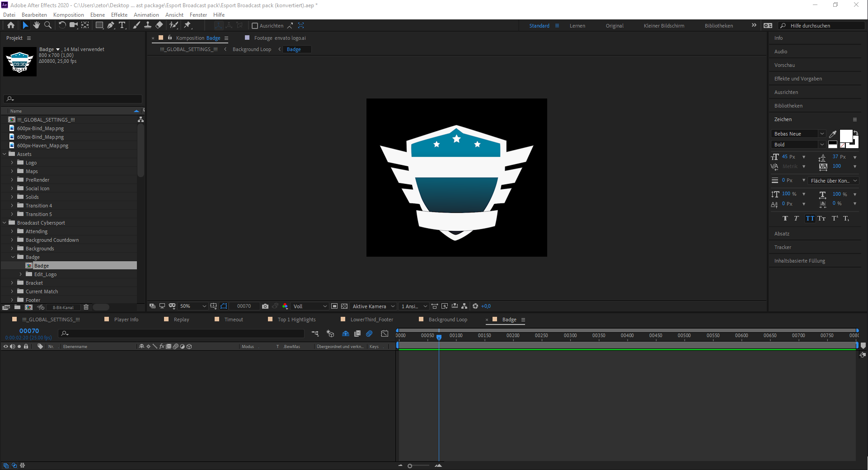The image size is (868, 470).
Task: Click the eyedropper in the Zeichen panel
Action: tap(833, 134)
